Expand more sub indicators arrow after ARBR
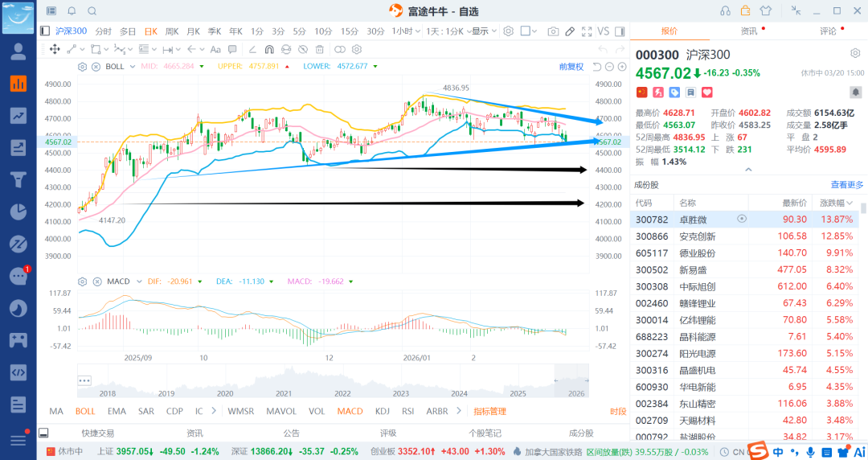Viewport: 868px width, 460px height. (458, 411)
